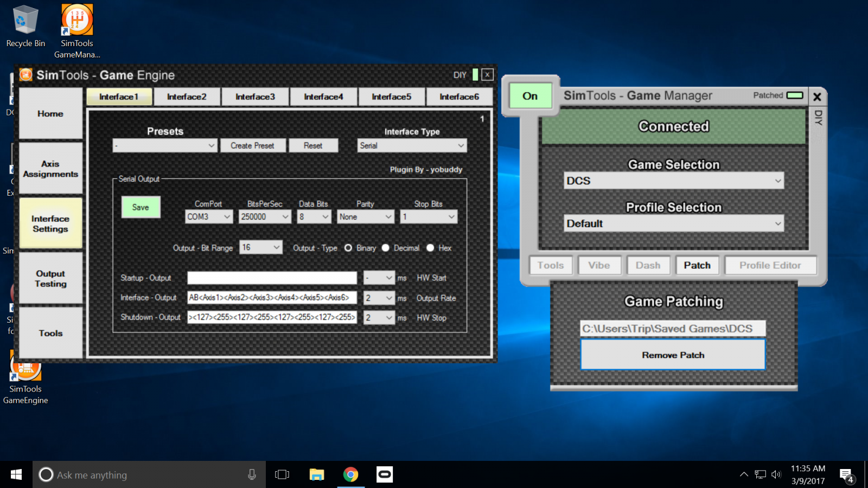Save the serial output settings
The image size is (868, 488).
141,207
